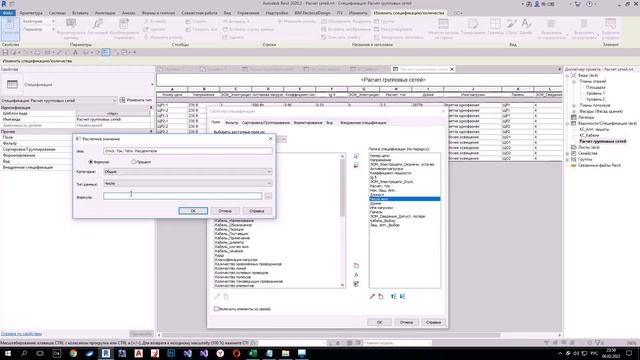Open the Справка по свойствам link
The image size is (640, 360).
[21, 334]
